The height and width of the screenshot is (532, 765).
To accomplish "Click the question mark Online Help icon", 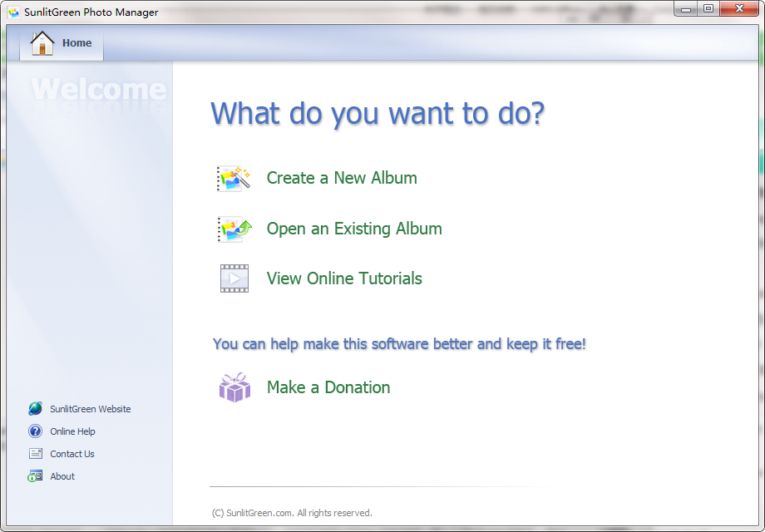I will pos(35,431).
